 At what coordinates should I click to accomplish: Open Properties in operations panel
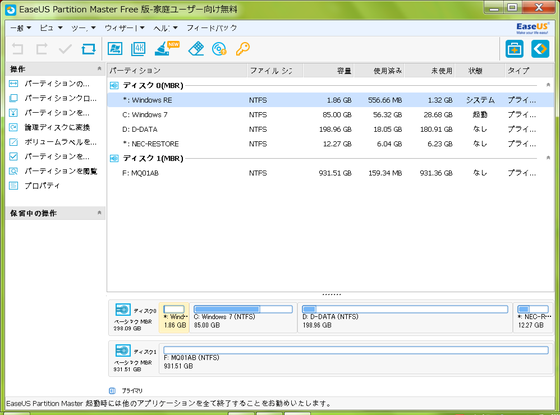[34, 186]
